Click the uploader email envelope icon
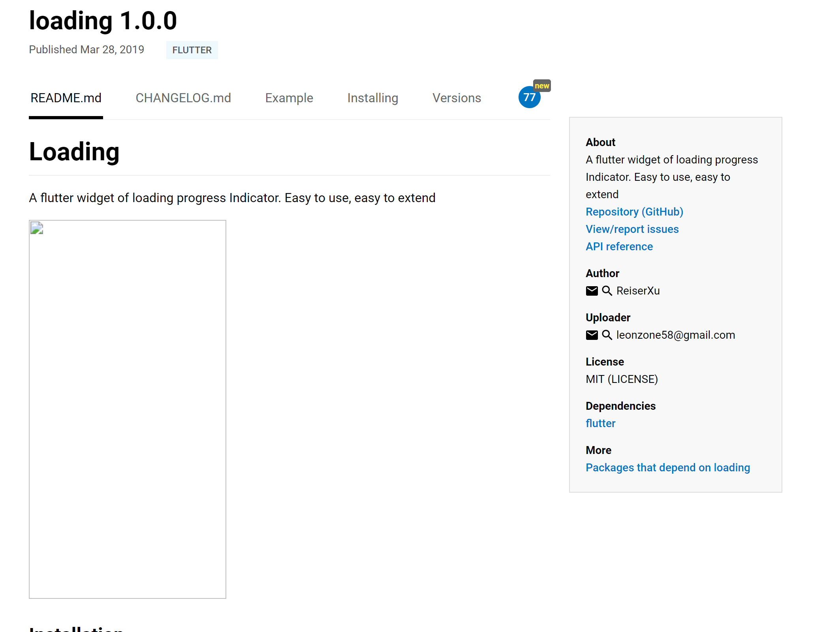 point(591,335)
